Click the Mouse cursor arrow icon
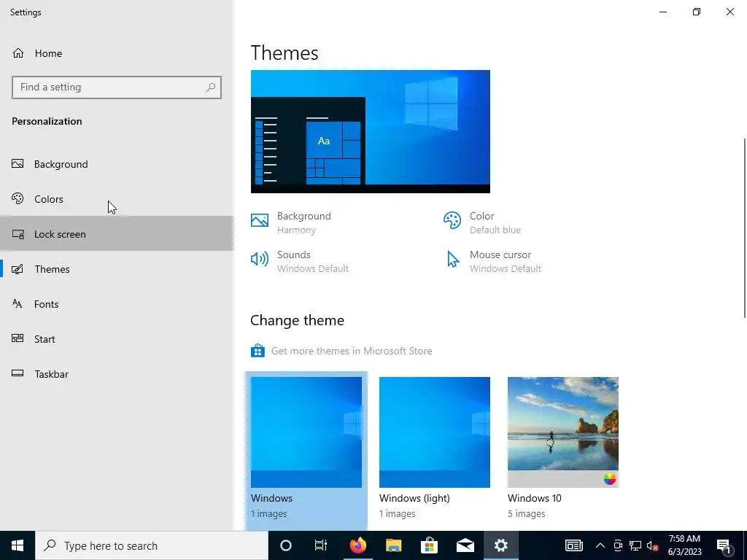The width and height of the screenshot is (747, 560). point(452,260)
